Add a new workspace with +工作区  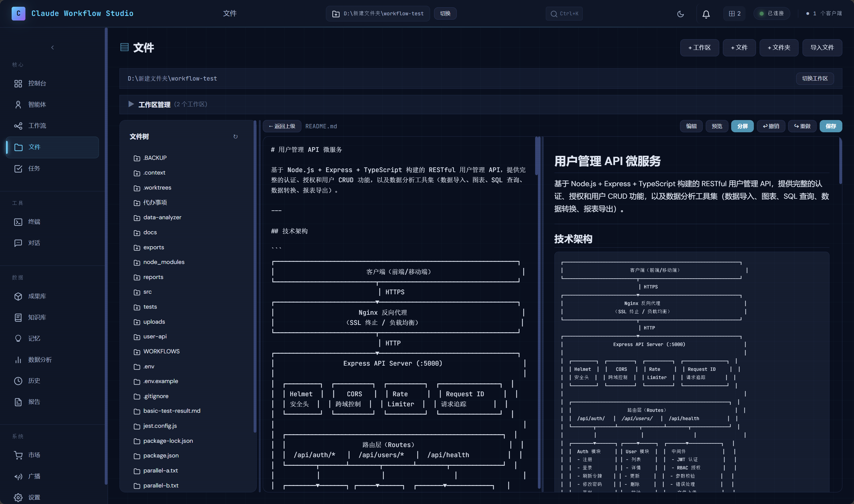tap(699, 47)
